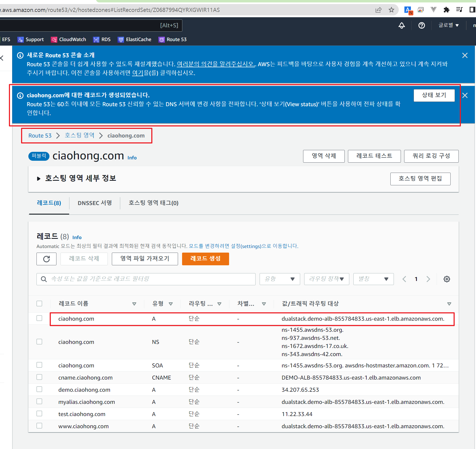
Task: Sort by 라우팅 column
Action: point(219,304)
